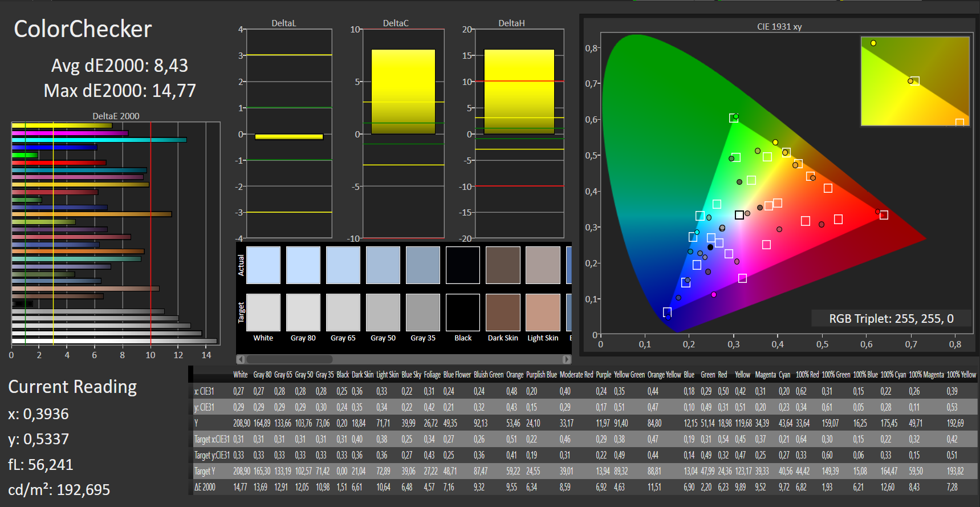Open the CIE 1931 xy zoomed inset
The image size is (980, 507).
(x=915, y=81)
